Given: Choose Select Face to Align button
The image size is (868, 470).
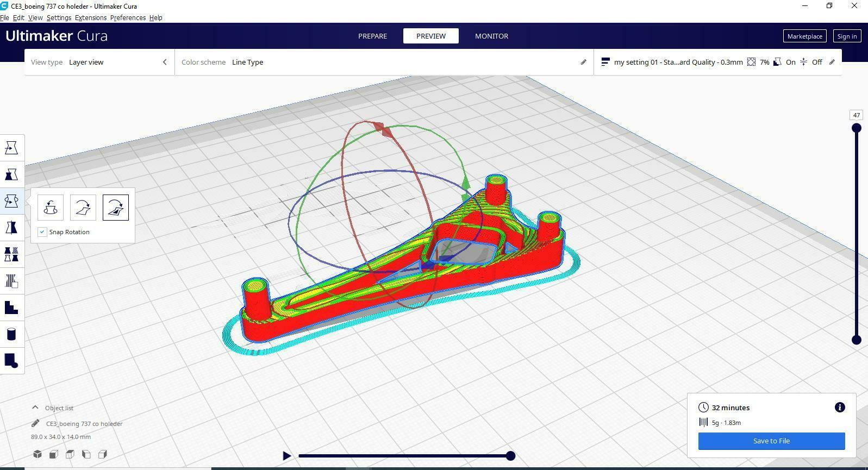Looking at the screenshot, I should [x=116, y=207].
